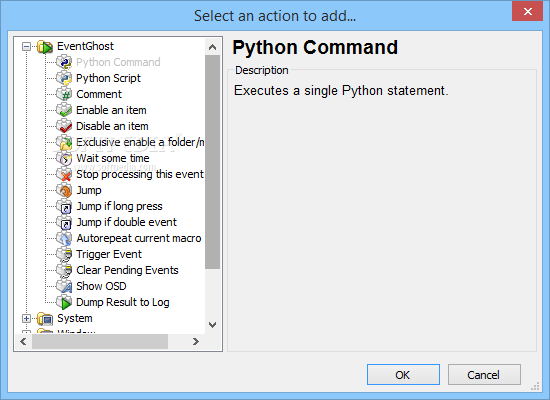Viewport: 550px width, 400px height.
Task: Click the dialog resize grip
Action: click(x=535, y=386)
